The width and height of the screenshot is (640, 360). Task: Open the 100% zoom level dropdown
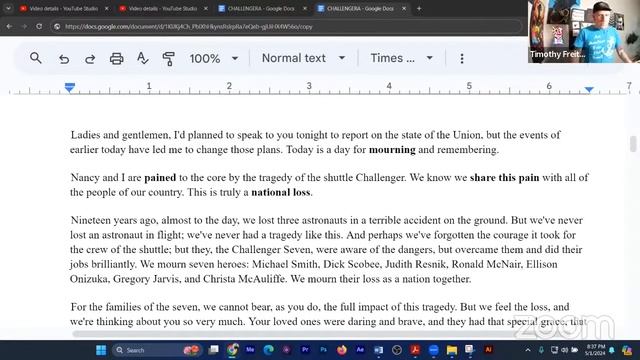point(213,58)
